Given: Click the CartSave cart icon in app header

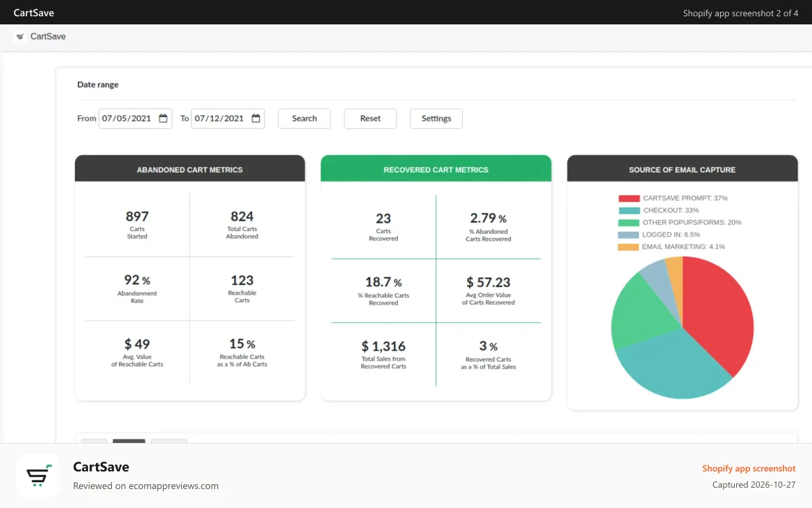Looking at the screenshot, I should point(20,37).
